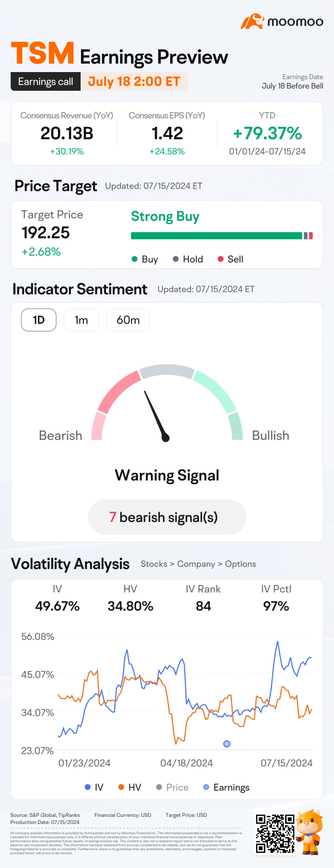This screenshot has width=334, height=868.
Task: Switch to the 1m timeframe tab
Action: (81, 320)
